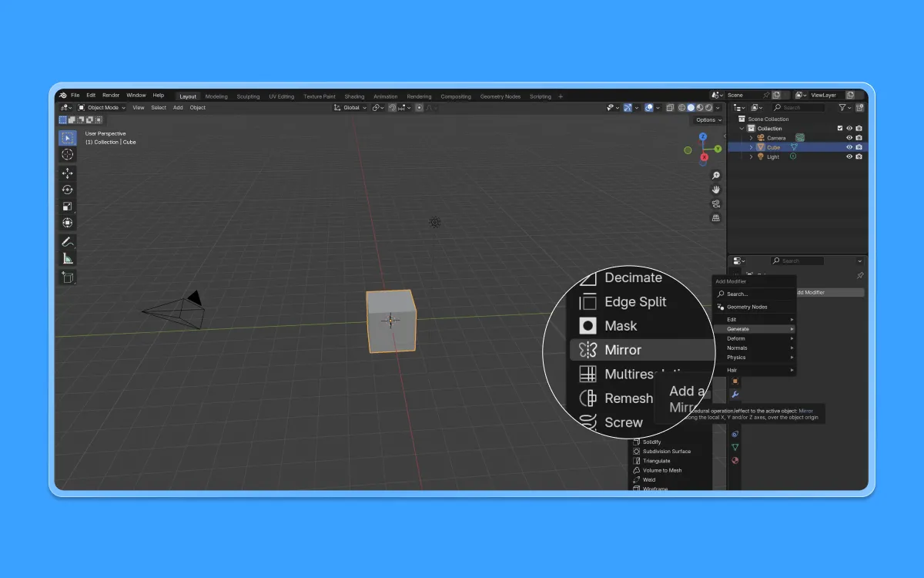Viewport: 924px width, 578px height.
Task: Toggle Collection exclude checkbox in outliner
Action: pyautogui.click(x=840, y=129)
